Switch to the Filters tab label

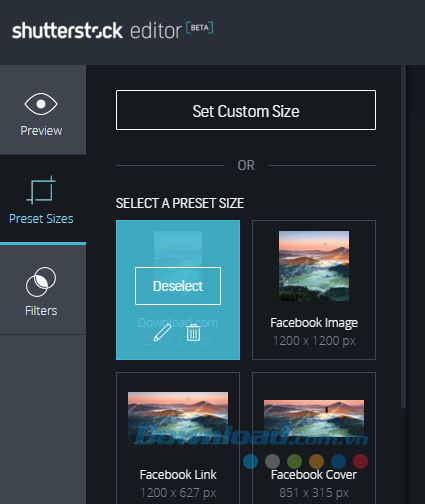(41, 311)
